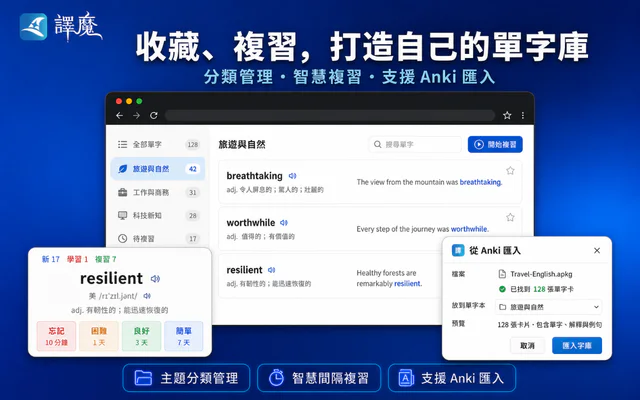This screenshot has height=400, width=640.
Task: Favorite the worthwhile word card star
Action: point(510,217)
